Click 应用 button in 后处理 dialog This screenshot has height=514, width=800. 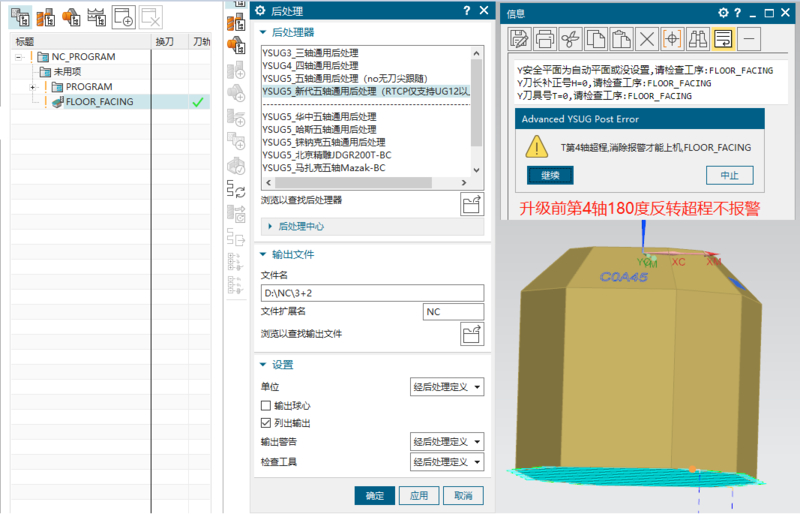click(419, 496)
